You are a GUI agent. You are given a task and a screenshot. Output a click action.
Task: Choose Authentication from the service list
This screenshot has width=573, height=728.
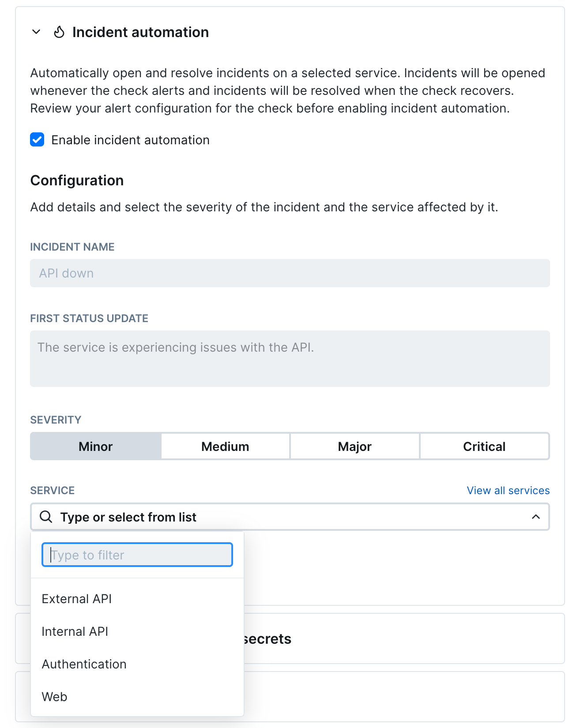pos(84,664)
